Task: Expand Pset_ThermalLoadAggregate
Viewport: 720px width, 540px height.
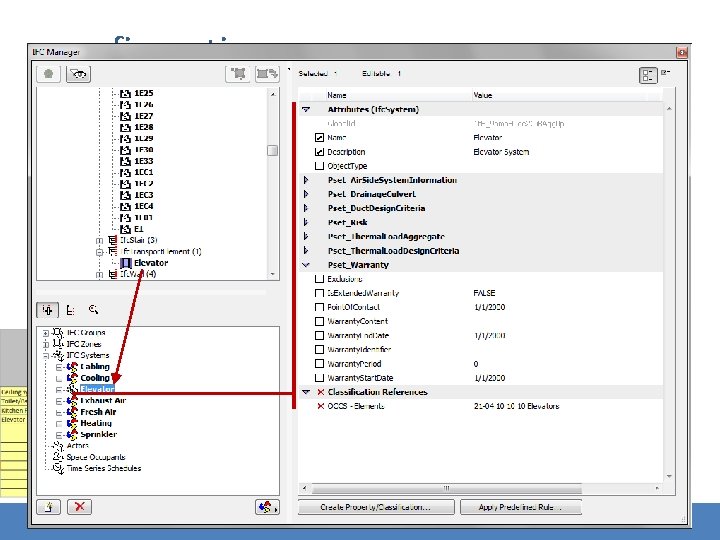Action: (x=306, y=236)
